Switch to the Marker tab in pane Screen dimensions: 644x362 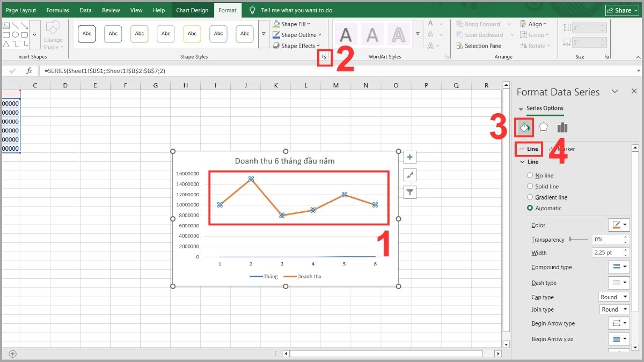(562, 149)
